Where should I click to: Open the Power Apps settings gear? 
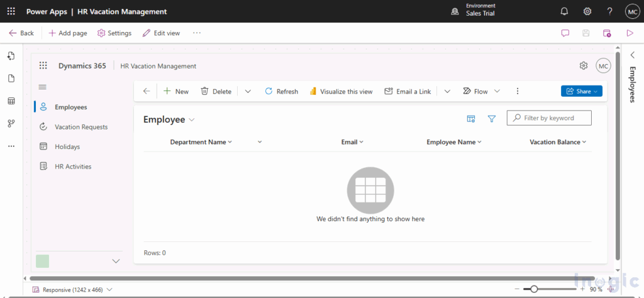[587, 11]
